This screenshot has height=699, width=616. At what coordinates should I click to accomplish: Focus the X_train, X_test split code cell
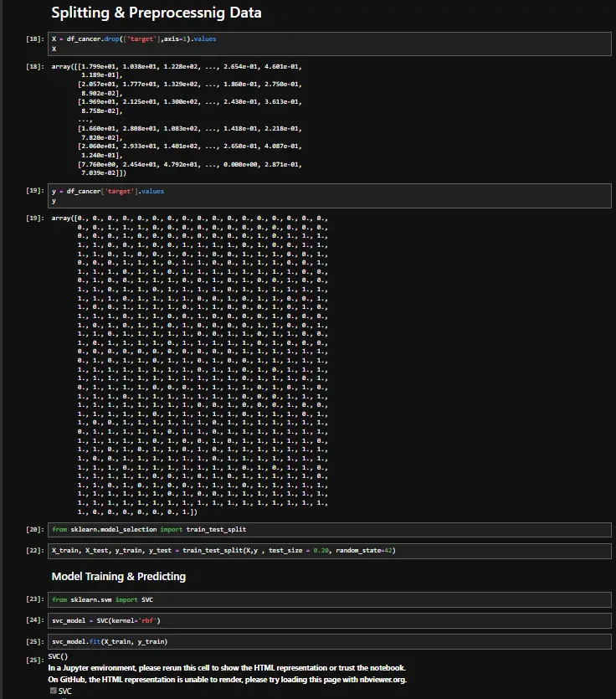(x=330, y=551)
